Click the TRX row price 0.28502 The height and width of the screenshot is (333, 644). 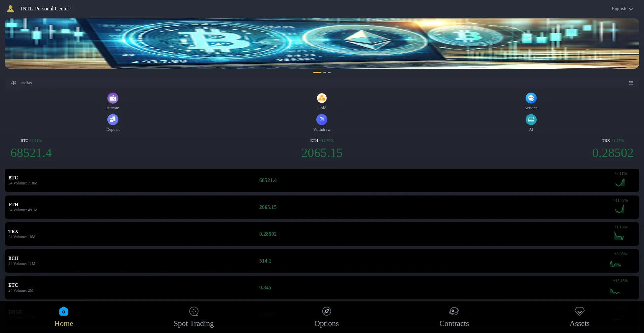[268, 234]
